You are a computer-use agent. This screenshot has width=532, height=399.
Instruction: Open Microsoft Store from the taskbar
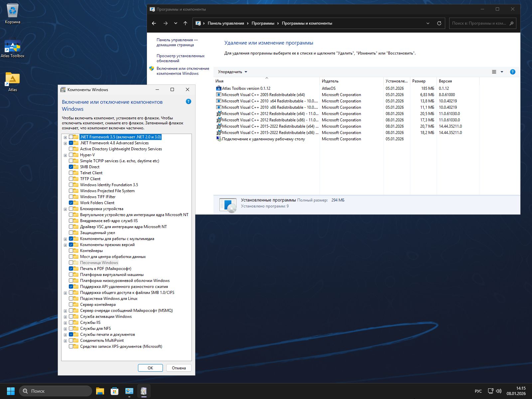[115, 391]
